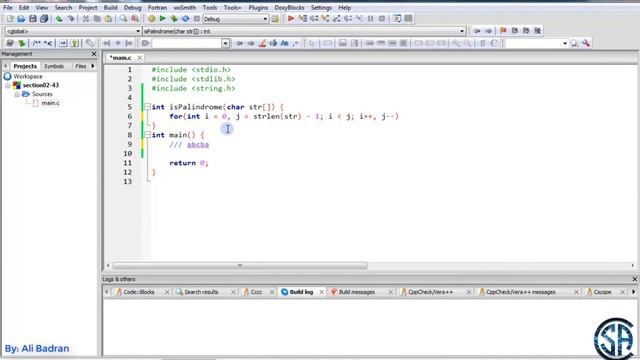Click the Redo toolbar icon
This screenshot has height=360, width=640.
[71, 19]
